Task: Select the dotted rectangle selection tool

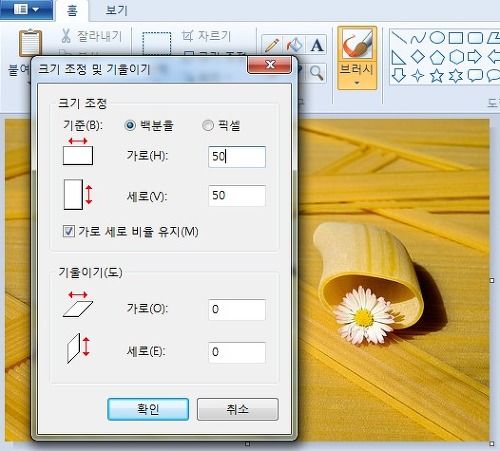Action: (x=156, y=43)
